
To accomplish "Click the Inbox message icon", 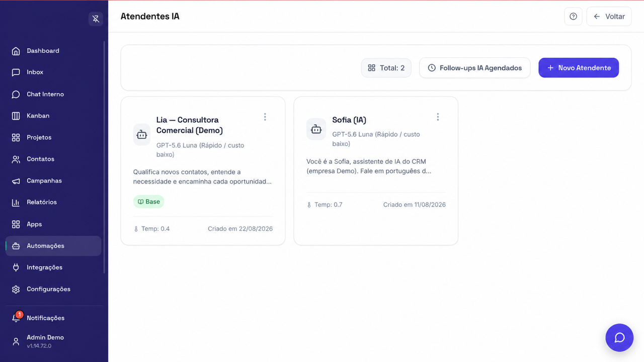I will click(x=16, y=72).
